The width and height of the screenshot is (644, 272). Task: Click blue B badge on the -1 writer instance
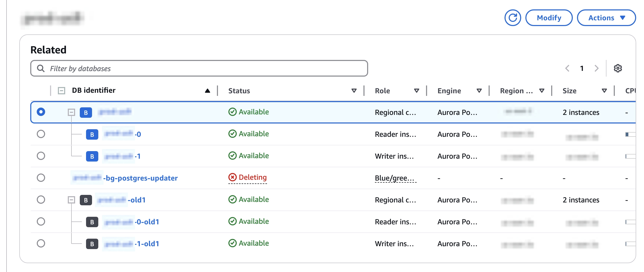pyautogui.click(x=92, y=156)
